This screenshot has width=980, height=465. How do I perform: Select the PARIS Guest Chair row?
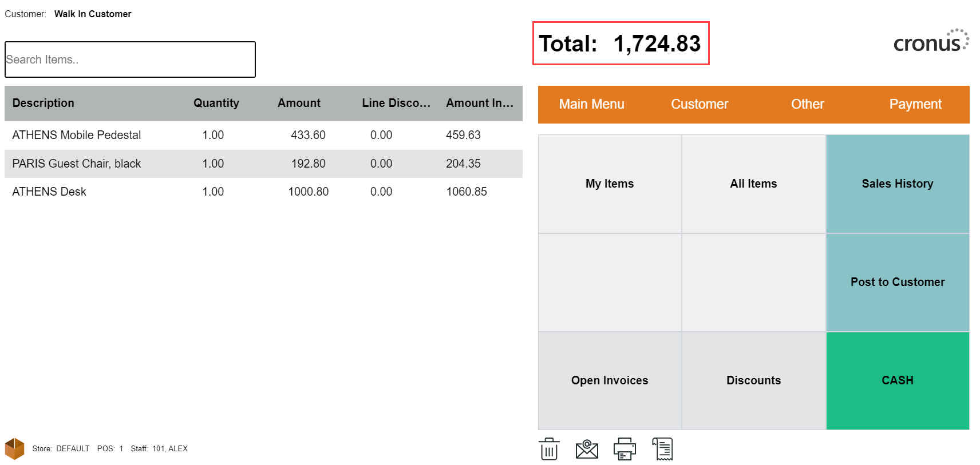click(x=77, y=164)
